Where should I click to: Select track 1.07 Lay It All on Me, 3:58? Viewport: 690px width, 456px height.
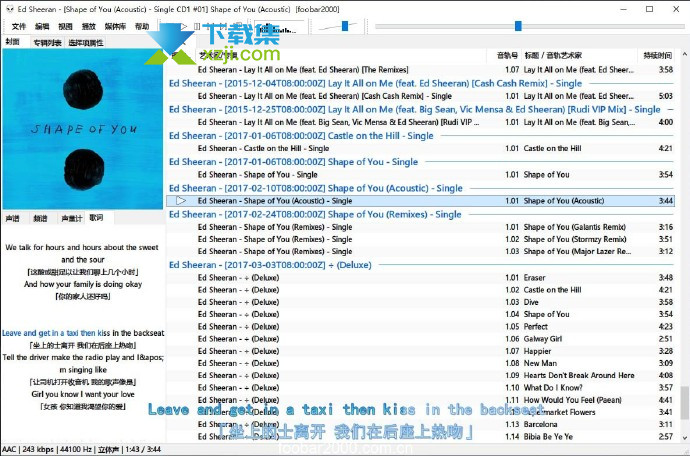pyautogui.click(x=420, y=70)
